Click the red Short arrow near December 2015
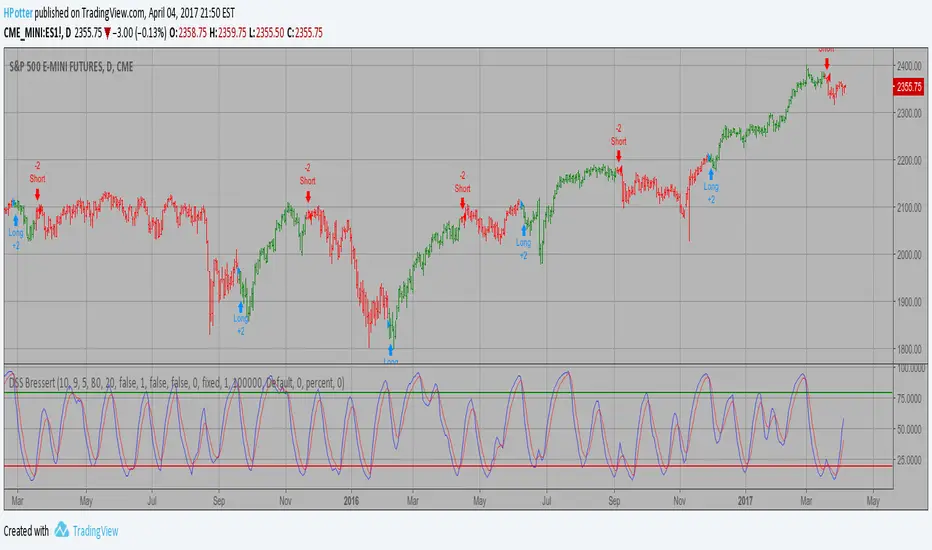Viewport: 932px width, 550px height. pos(308,197)
